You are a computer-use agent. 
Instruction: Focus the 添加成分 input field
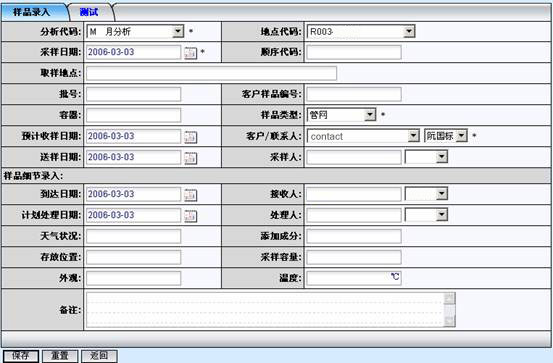tap(354, 236)
